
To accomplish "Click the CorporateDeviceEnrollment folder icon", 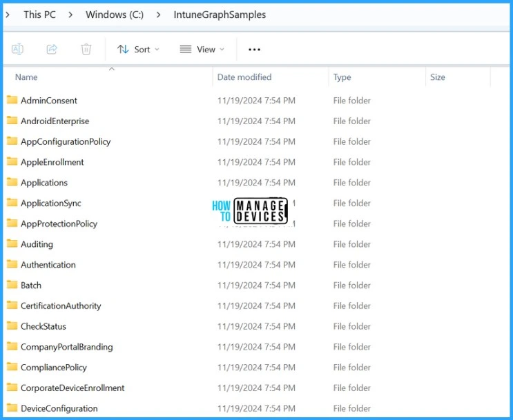I will click(12, 388).
